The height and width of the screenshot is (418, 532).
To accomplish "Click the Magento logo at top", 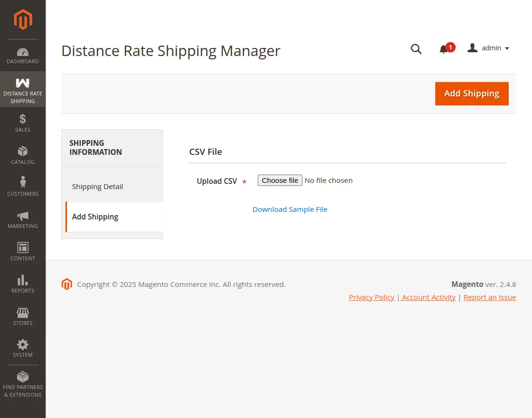I will [22, 19].
